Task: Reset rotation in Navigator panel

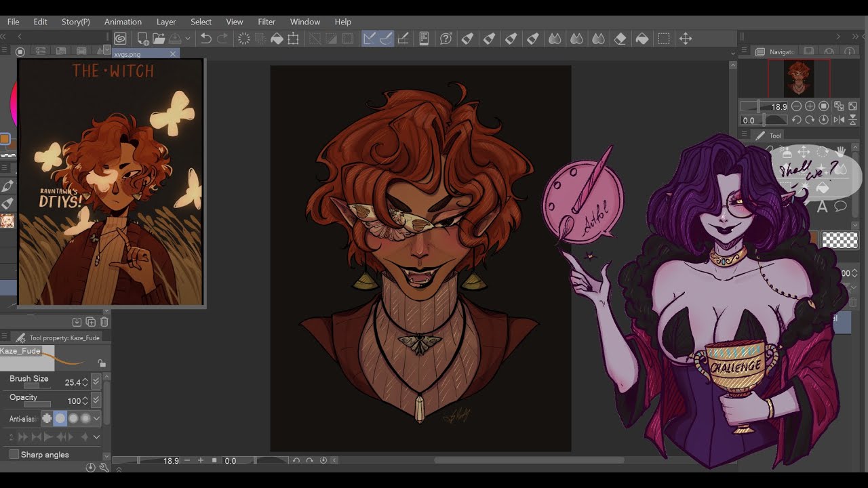Action: 823,119
